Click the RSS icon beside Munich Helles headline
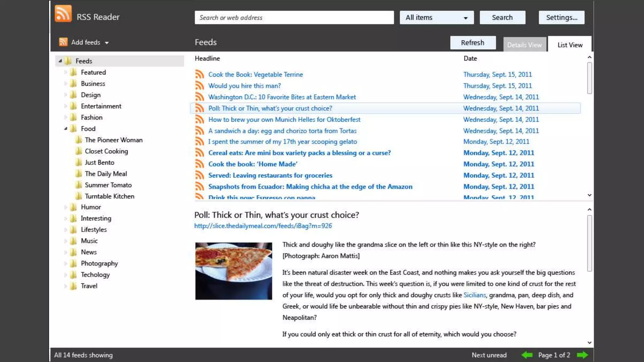This screenshot has width=644, height=362. point(199,119)
